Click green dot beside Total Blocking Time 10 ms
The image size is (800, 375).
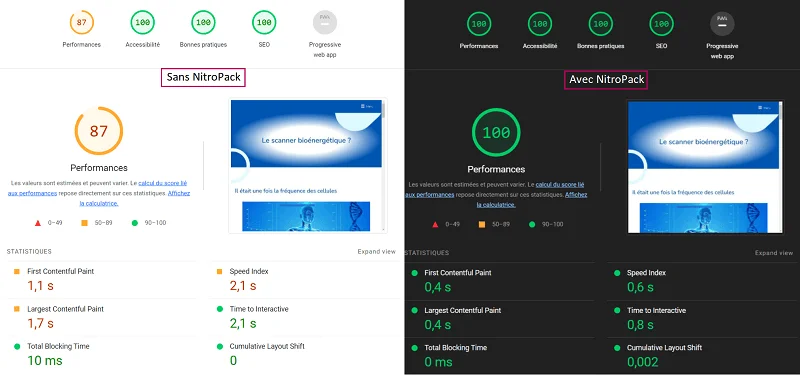click(x=17, y=346)
